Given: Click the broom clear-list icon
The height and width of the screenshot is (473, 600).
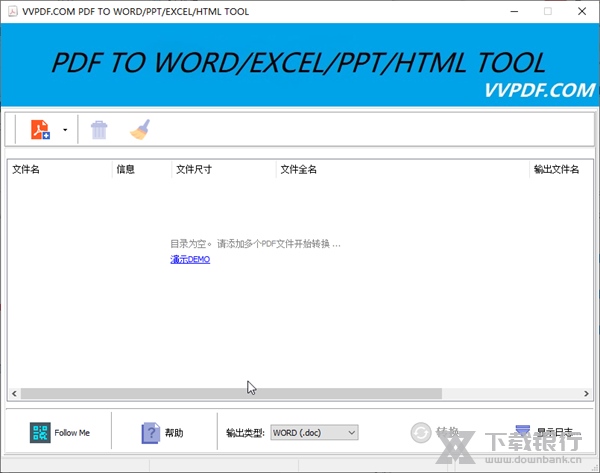Looking at the screenshot, I should 140,129.
